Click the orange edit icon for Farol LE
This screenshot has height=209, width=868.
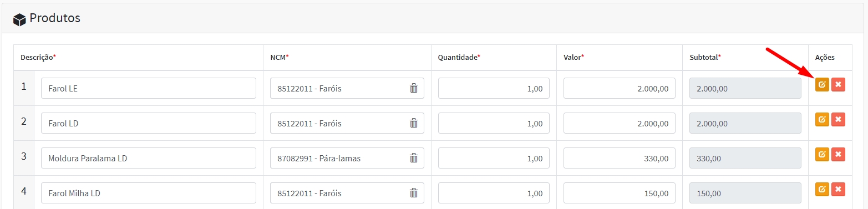pyautogui.click(x=822, y=85)
